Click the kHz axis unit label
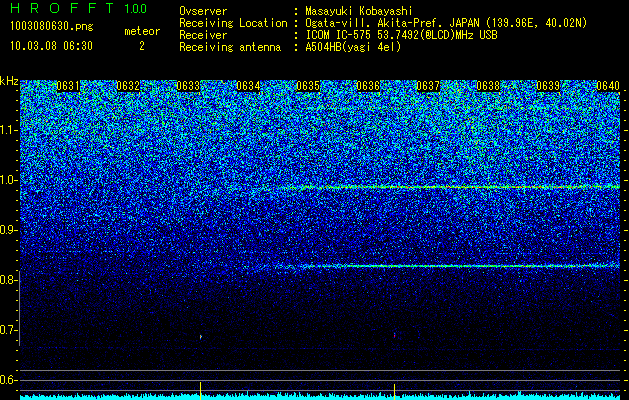 tap(9, 81)
